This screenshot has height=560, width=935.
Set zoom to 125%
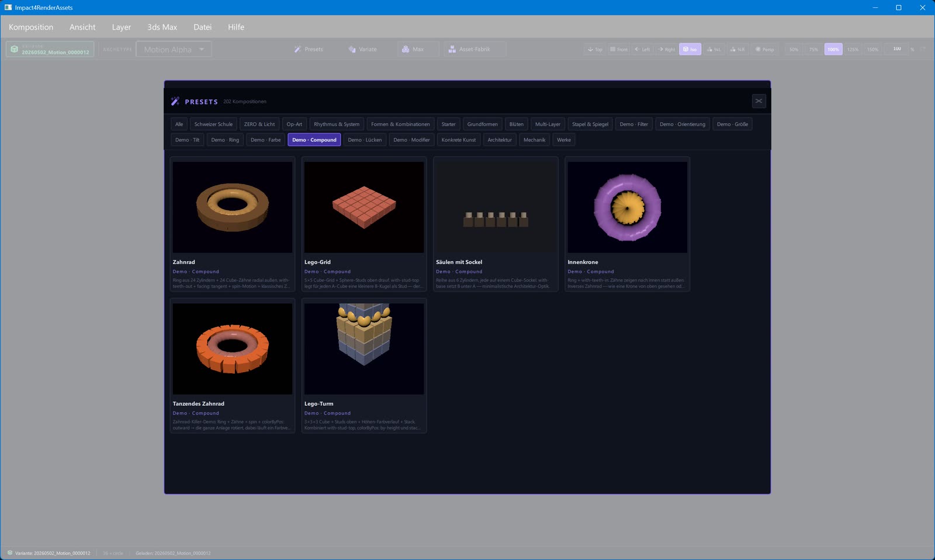853,49
